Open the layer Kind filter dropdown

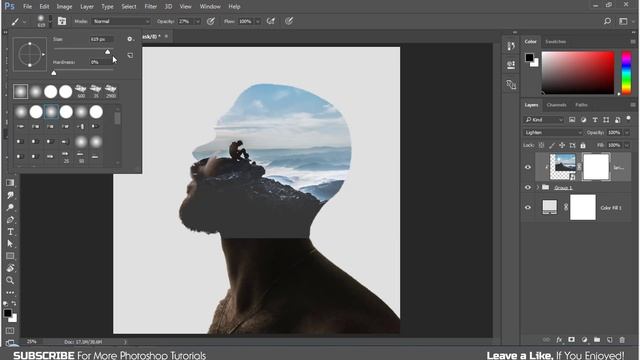[x=544, y=120]
